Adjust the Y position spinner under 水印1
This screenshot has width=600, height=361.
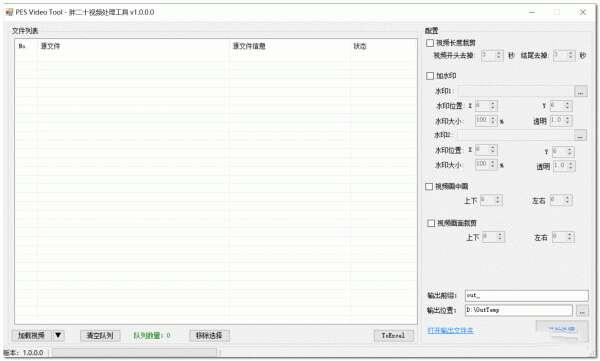[x=561, y=106]
